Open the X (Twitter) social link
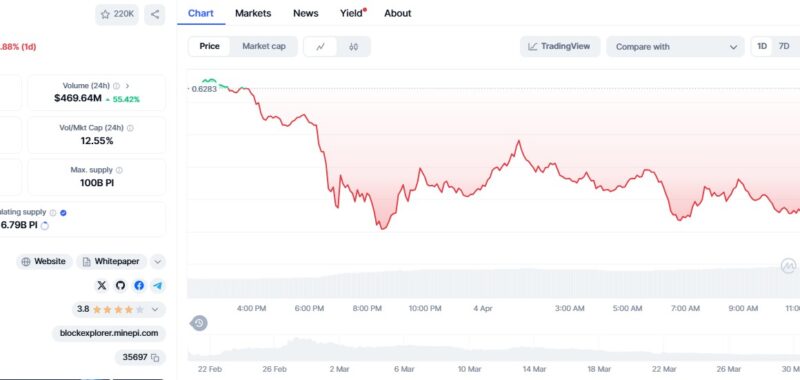 [x=102, y=286]
